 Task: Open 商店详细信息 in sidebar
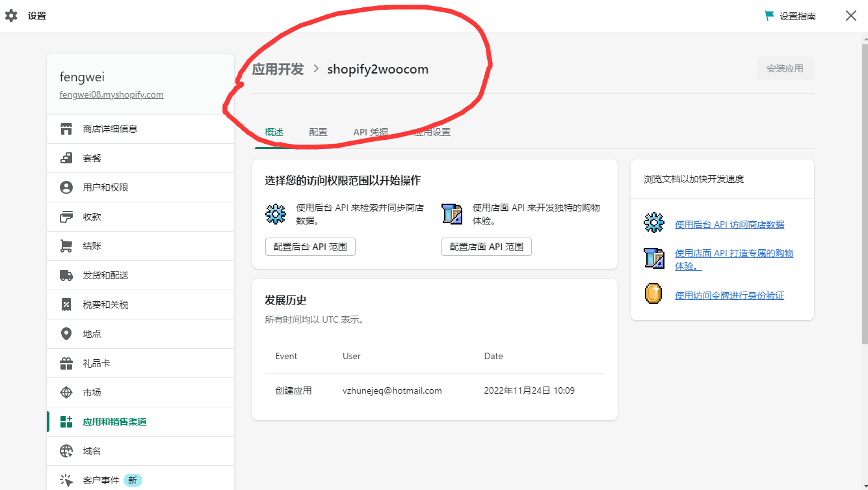tap(140, 129)
